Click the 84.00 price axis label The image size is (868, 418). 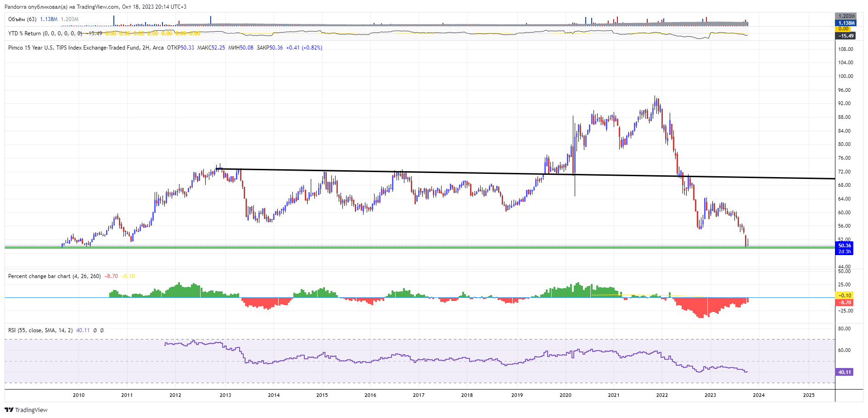coord(844,131)
